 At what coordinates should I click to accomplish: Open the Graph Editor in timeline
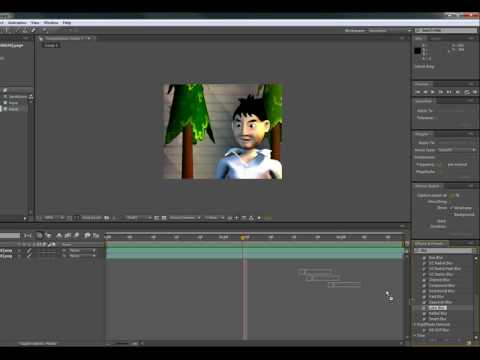tap(96, 236)
